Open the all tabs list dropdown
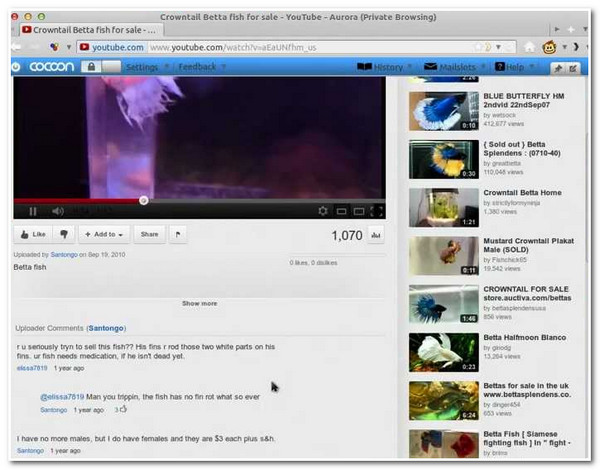The height and width of the screenshot is (470, 600). (x=585, y=29)
